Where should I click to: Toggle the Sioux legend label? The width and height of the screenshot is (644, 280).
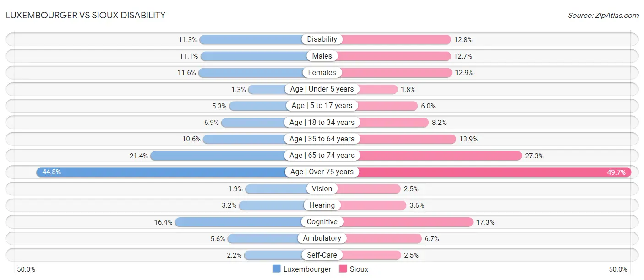tap(359, 269)
